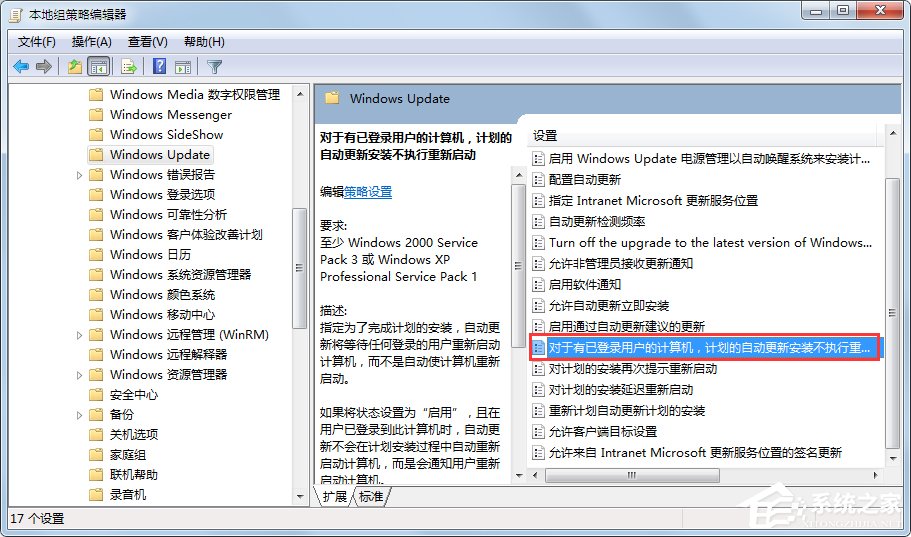Select 联机帮助 in the tree
Image resolution: width=911 pixels, height=537 pixels.
[x=134, y=475]
